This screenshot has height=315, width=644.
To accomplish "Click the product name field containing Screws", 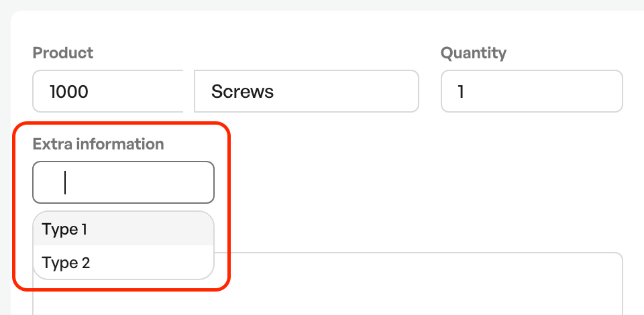I will (x=307, y=91).
